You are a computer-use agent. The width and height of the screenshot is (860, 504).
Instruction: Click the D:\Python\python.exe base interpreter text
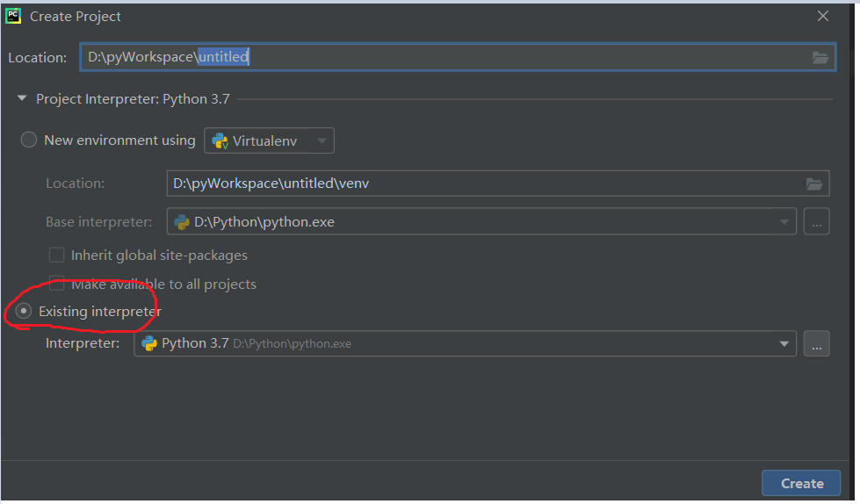pos(264,222)
